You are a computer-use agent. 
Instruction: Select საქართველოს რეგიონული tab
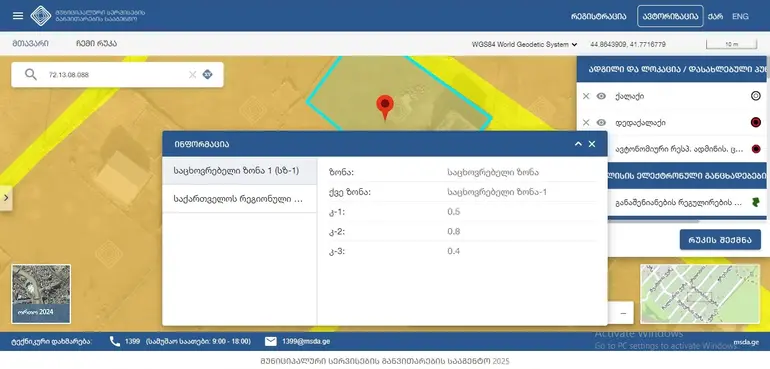pyautogui.click(x=240, y=199)
